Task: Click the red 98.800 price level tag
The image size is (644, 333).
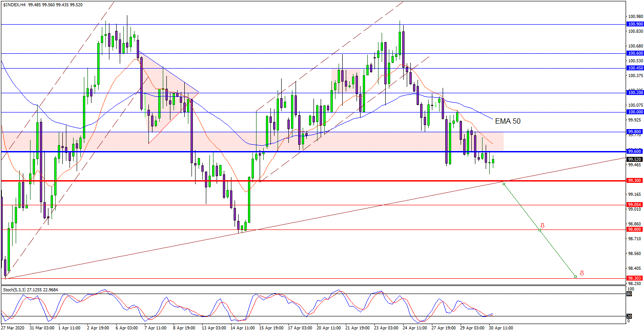Action: coord(635,229)
